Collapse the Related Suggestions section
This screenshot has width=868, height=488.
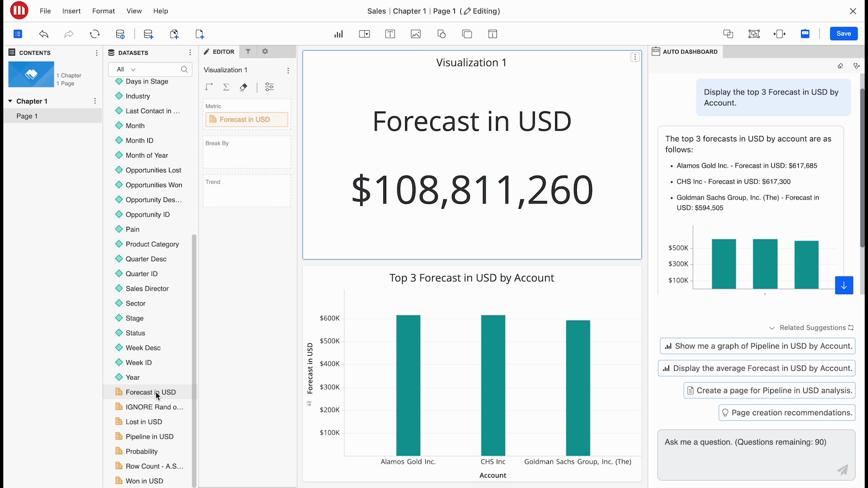[772, 328]
